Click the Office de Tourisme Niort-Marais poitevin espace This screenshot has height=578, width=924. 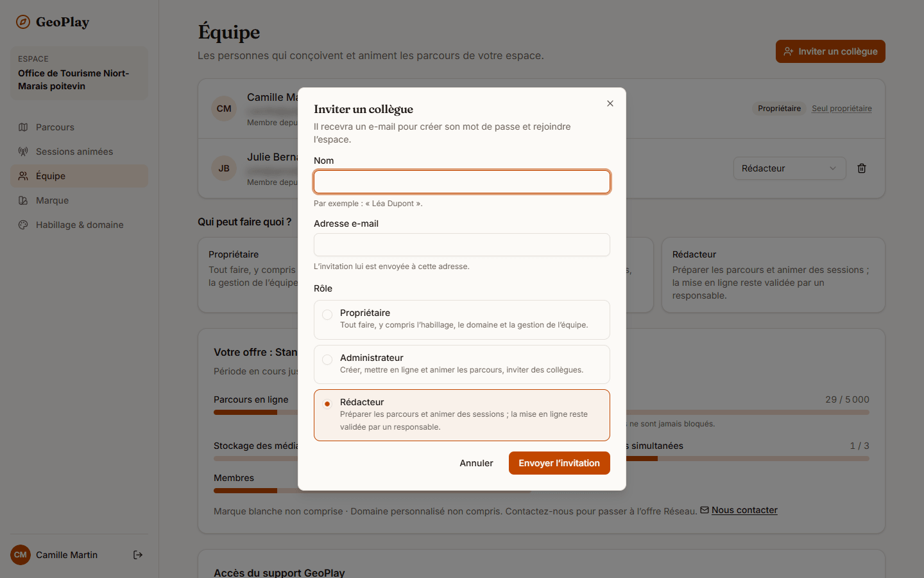coord(79,73)
